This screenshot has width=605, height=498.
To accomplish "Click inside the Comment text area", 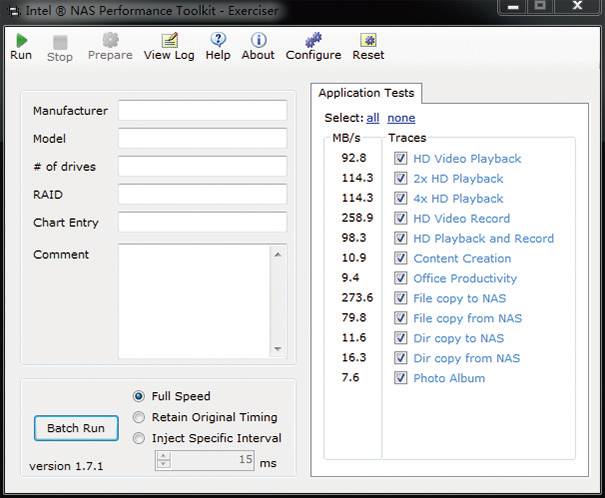I will (194, 302).
